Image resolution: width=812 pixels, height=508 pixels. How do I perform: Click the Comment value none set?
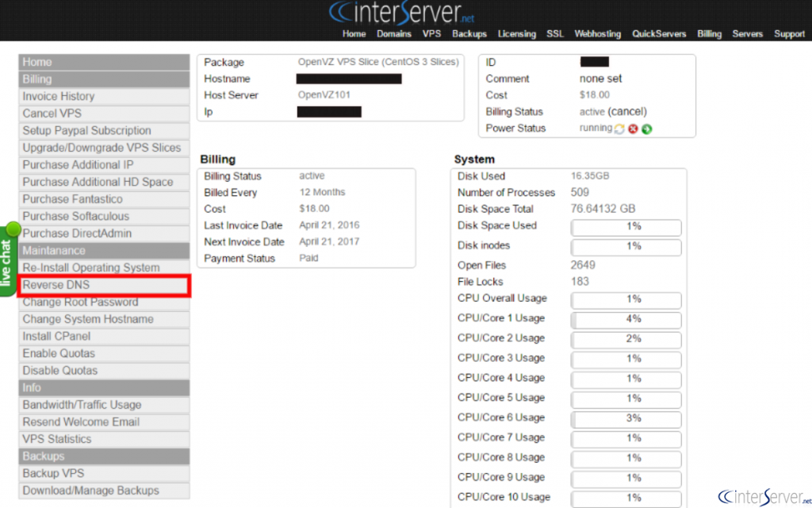[601, 79]
